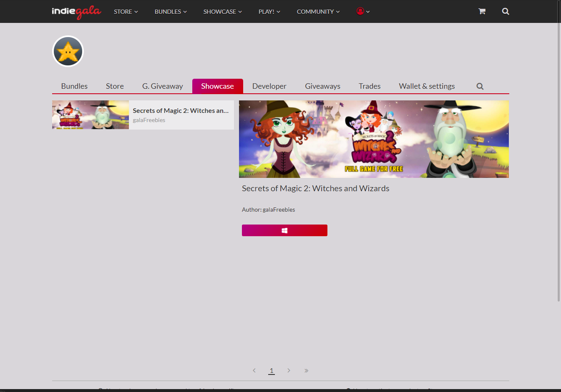Jump to last page double-arrow
This screenshot has width=561, height=392.
tap(306, 370)
